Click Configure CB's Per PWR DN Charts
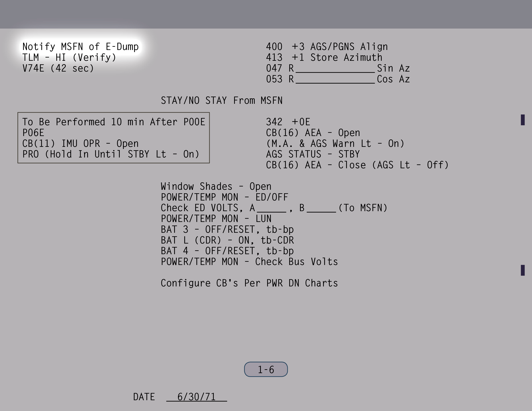Image resolution: width=532 pixels, height=411 pixels. [249, 283]
